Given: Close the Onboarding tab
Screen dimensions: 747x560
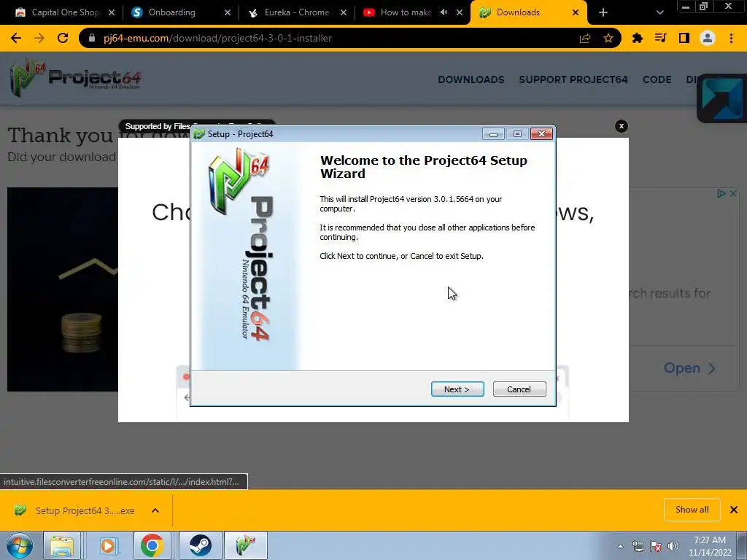Looking at the screenshot, I should point(228,12).
